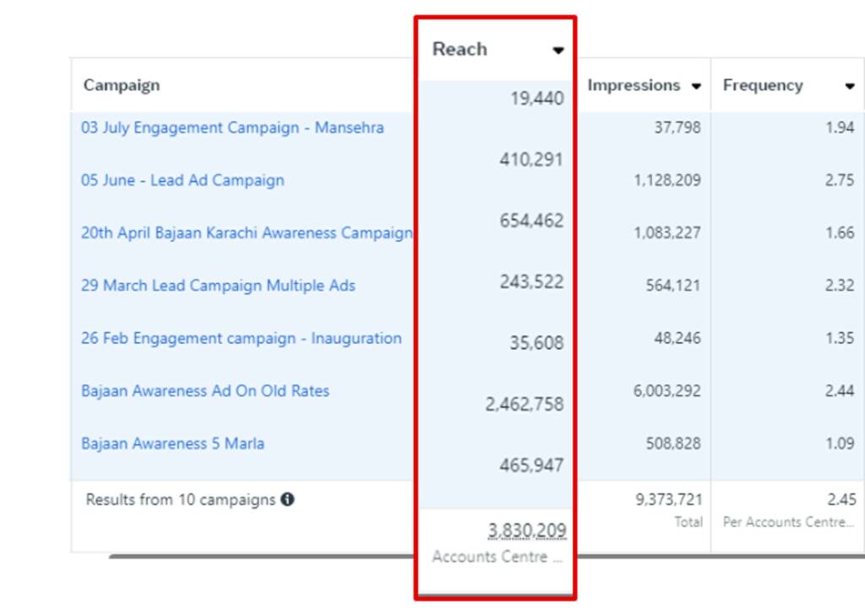The height and width of the screenshot is (616, 865).
Task: Open 03 July Engagement Campaign - Mansehra
Action: tap(232, 128)
